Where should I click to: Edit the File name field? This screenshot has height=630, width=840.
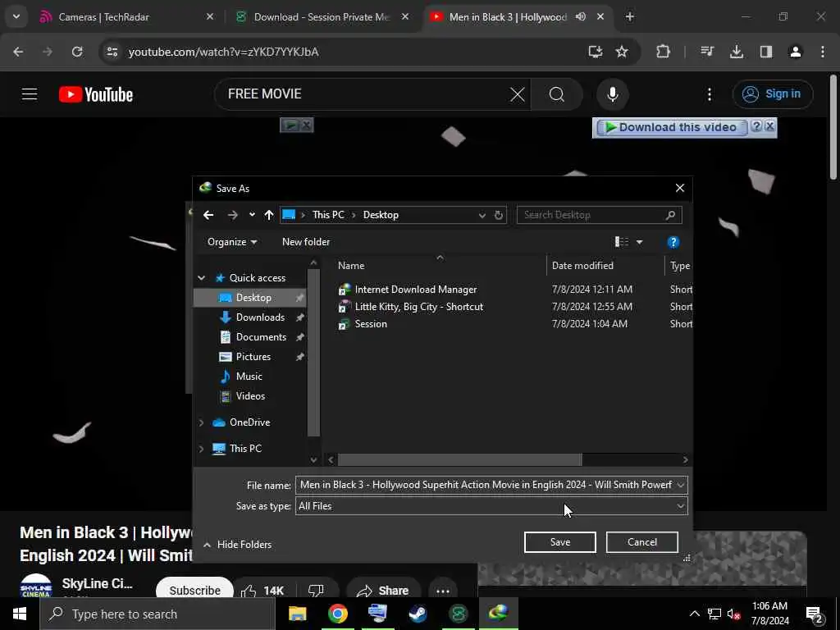(x=485, y=486)
